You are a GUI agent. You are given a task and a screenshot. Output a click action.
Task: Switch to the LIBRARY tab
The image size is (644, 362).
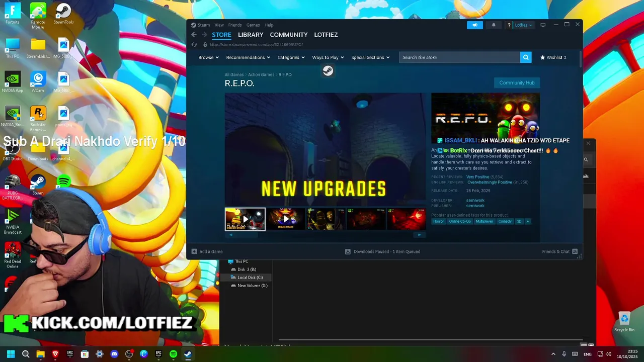(251, 35)
